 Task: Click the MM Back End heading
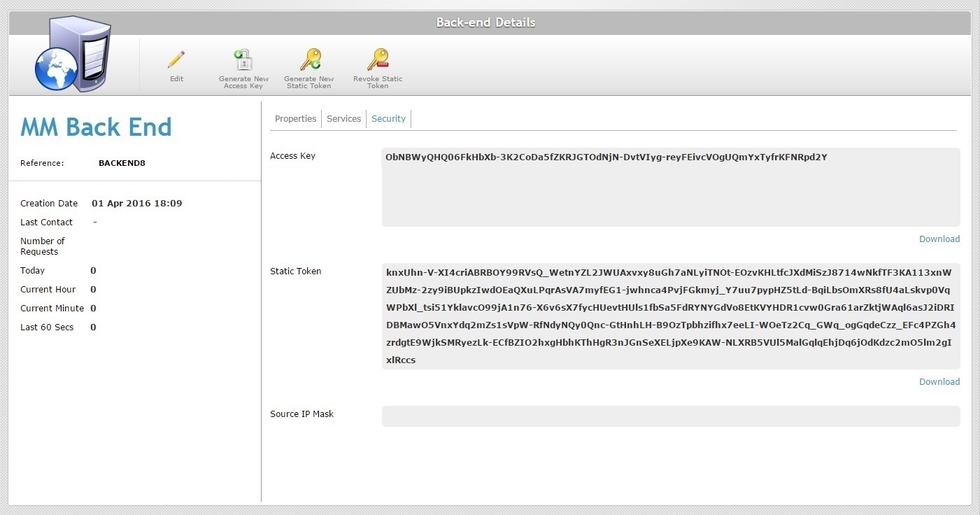96,127
